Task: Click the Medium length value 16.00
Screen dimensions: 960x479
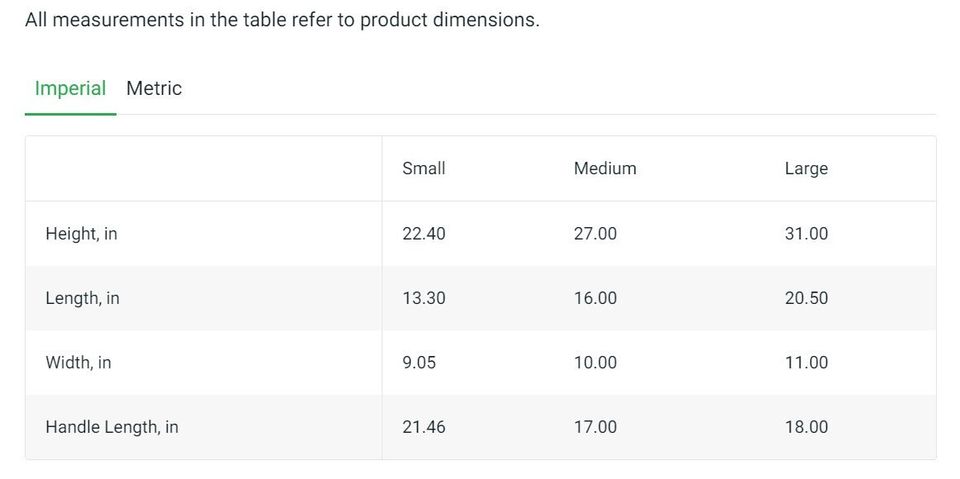Action: tap(595, 298)
